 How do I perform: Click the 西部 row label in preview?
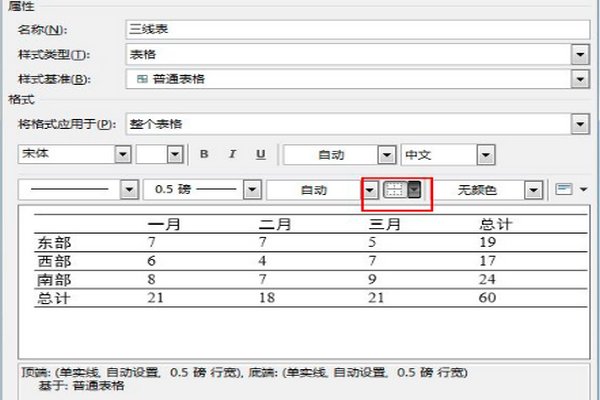[54, 261]
